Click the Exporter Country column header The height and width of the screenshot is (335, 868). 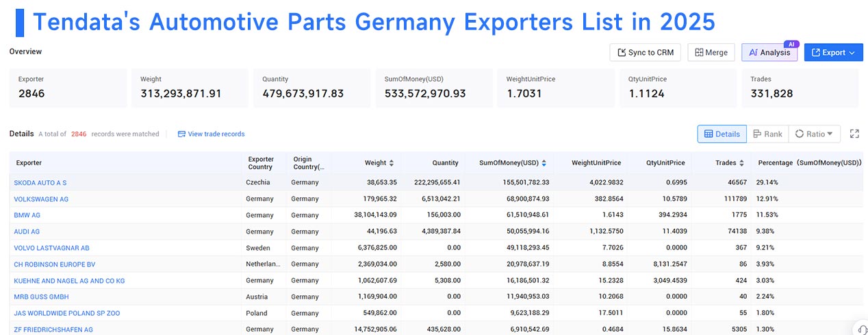coord(261,163)
